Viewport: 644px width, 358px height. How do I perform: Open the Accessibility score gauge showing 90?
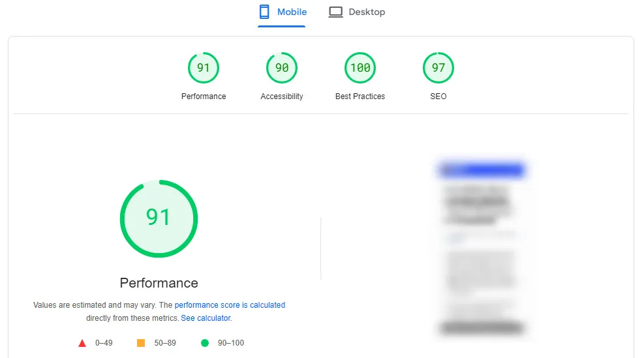pos(282,68)
